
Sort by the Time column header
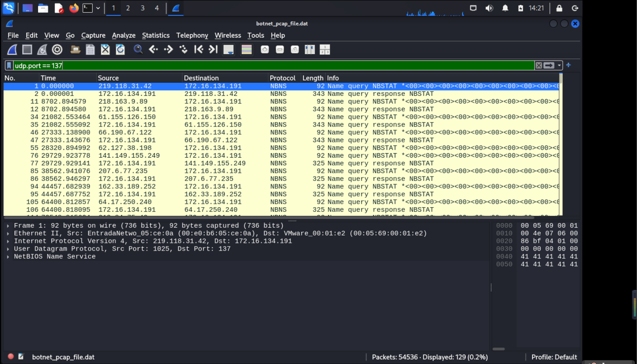68,78
